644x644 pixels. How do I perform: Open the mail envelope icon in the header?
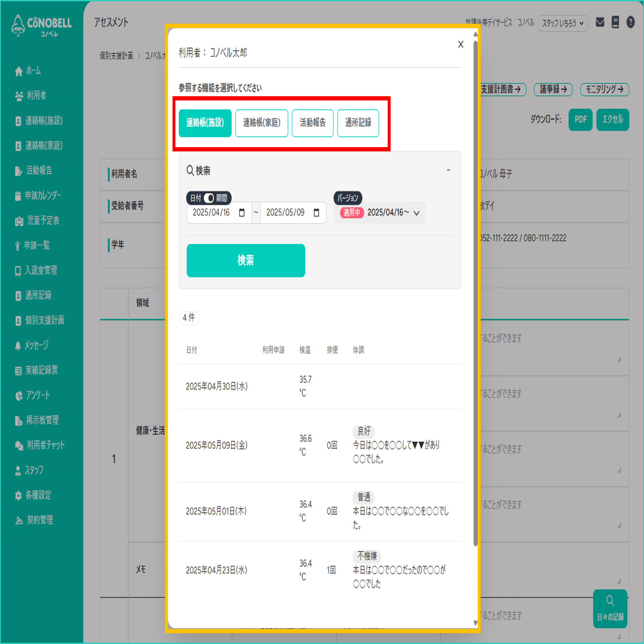click(600, 22)
